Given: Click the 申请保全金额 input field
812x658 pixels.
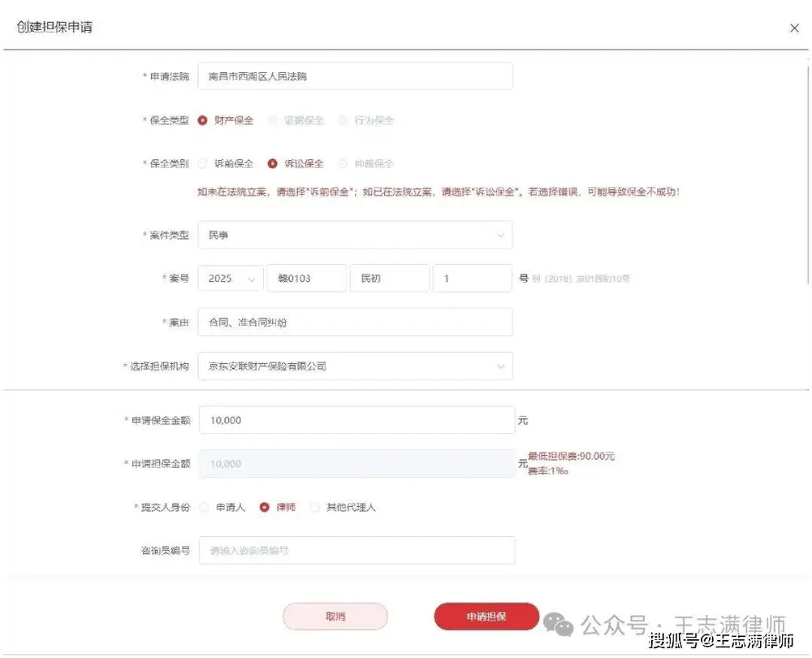Looking at the screenshot, I should (x=356, y=420).
